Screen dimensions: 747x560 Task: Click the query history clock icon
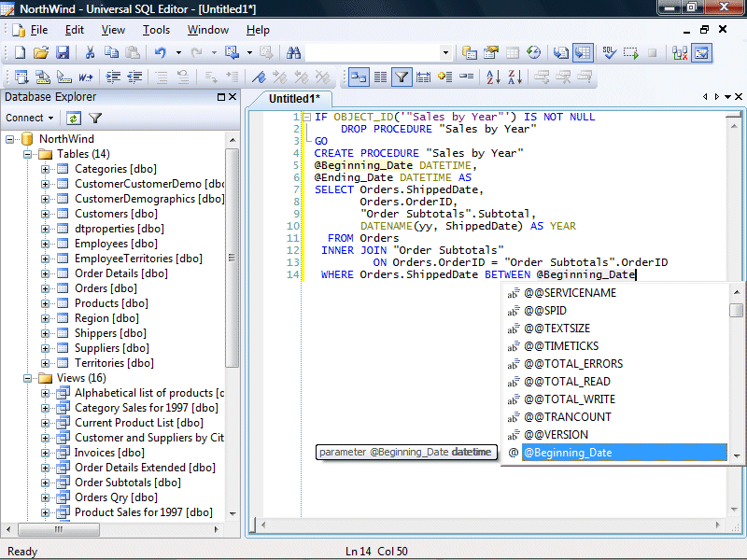coord(533,53)
